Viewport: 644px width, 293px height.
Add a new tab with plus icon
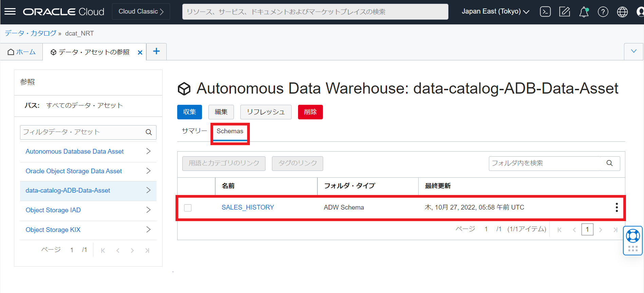[x=156, y=52]
